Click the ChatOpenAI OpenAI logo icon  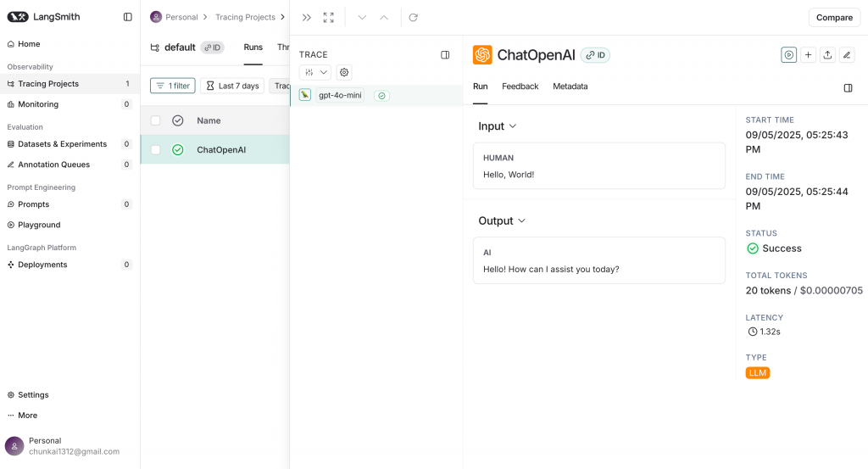point(482,55)
